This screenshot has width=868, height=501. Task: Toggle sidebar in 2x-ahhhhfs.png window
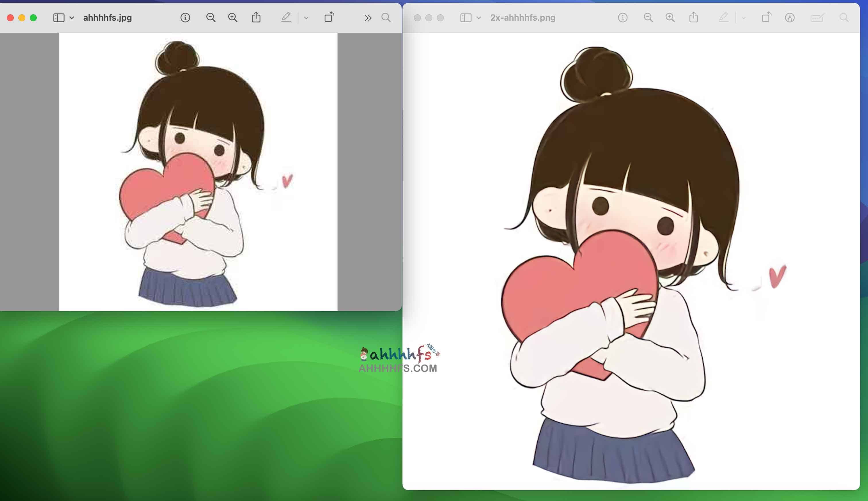[466, 18]
